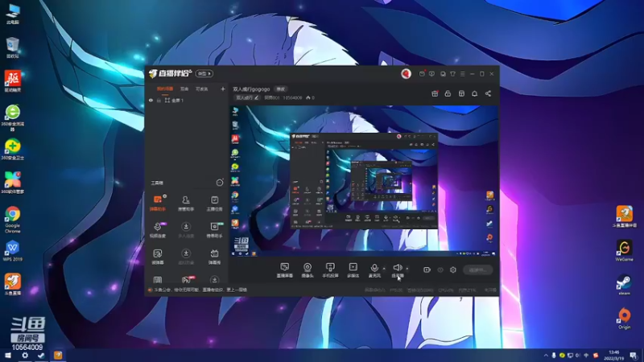The width and height of the screenshot is (644, 362).
Task: Open the hamburger menu in title bar
Action: pyautogui.click(x=462, y=74)
